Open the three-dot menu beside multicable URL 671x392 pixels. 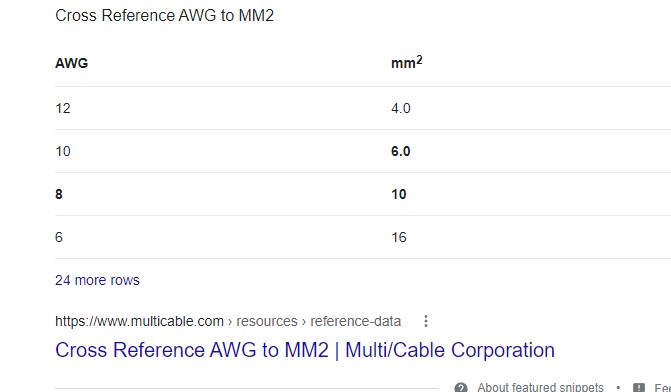425,321
